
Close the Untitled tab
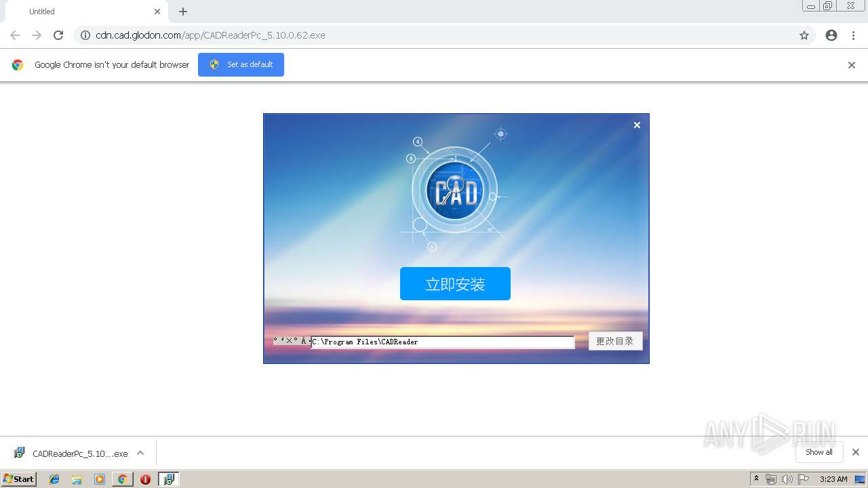[157, 12]
